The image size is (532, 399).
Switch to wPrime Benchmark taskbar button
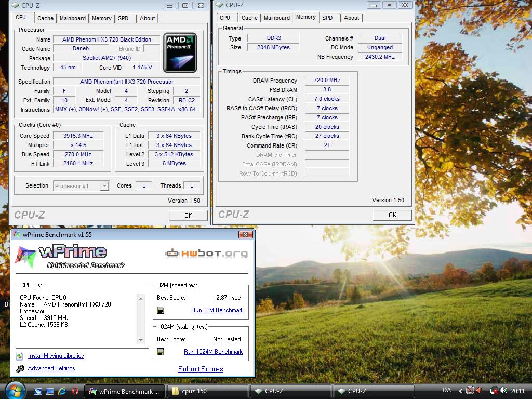pos(124,392)
